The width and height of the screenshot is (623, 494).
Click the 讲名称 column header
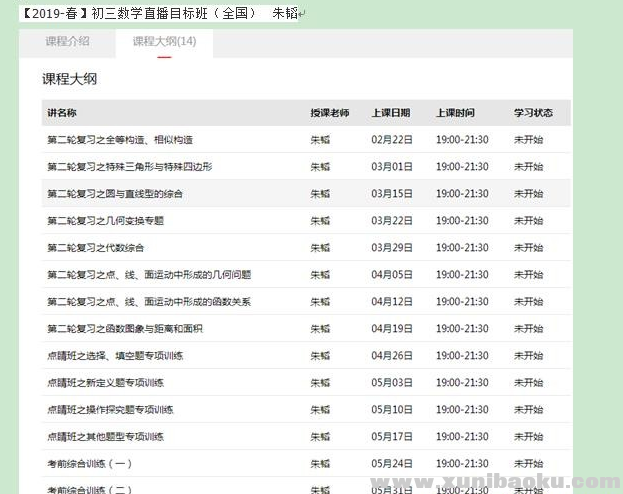[62, 113]
